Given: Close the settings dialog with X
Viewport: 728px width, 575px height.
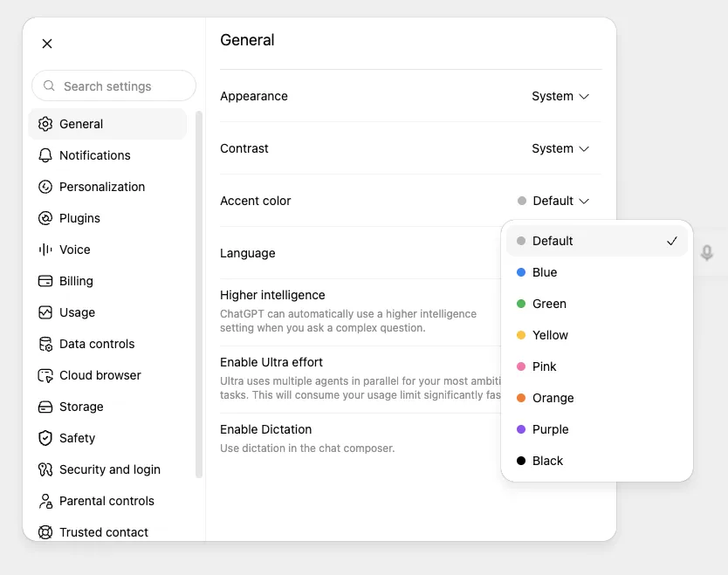Looking at the screenshot, I should (47, 44).
